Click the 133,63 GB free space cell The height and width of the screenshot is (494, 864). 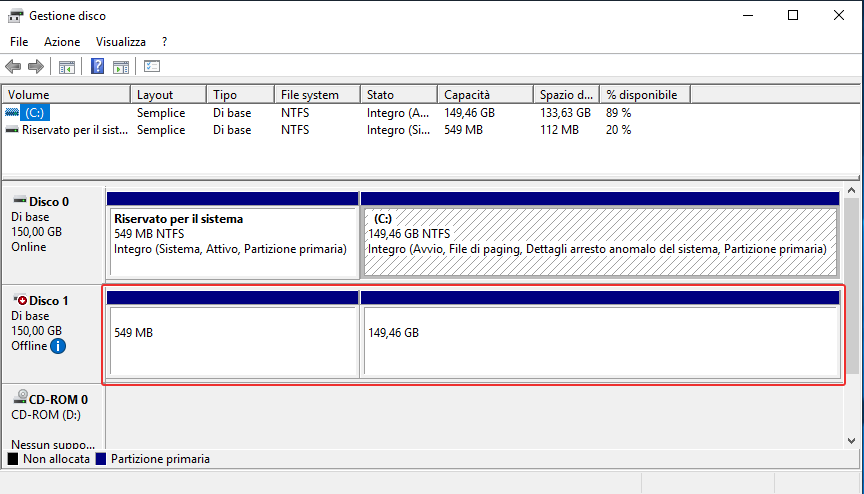point(565,113)
